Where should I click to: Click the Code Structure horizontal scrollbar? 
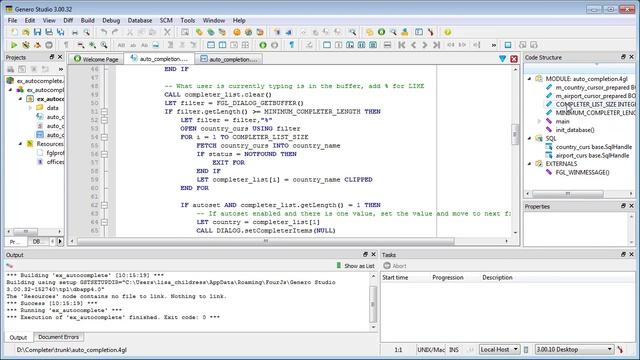(568, 193)
